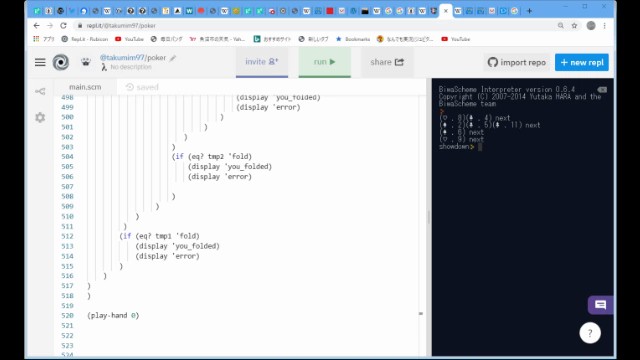Open the @takumim97 user link

pos(122,58)
